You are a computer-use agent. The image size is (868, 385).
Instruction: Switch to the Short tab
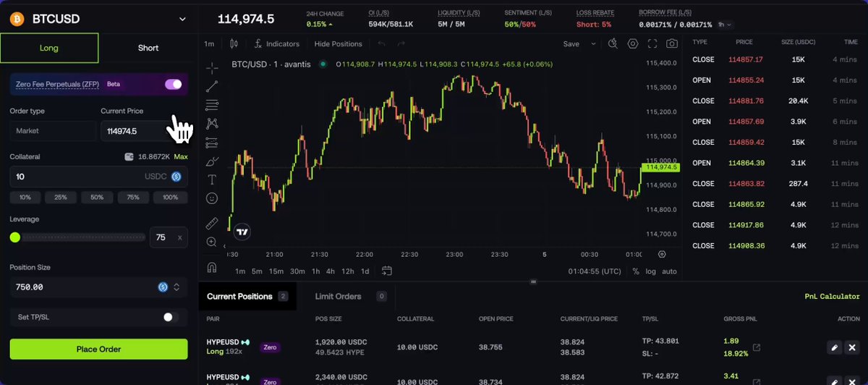pos(148,48)
